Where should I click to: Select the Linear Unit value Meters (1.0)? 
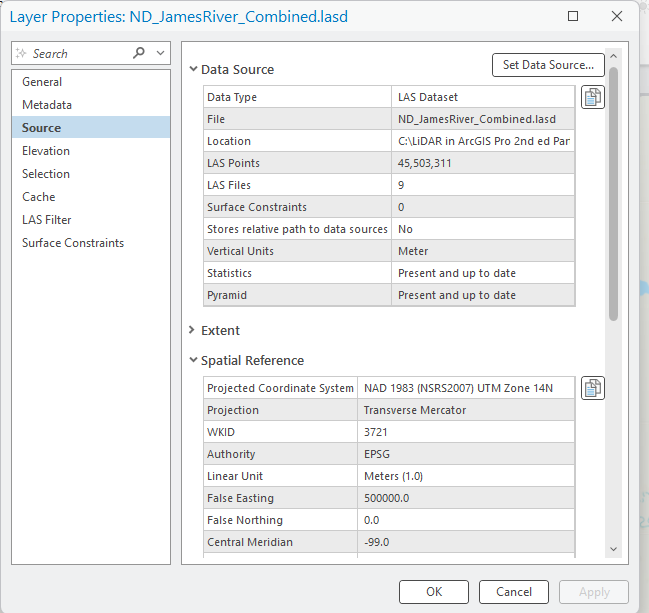click(x=466, y=476)
